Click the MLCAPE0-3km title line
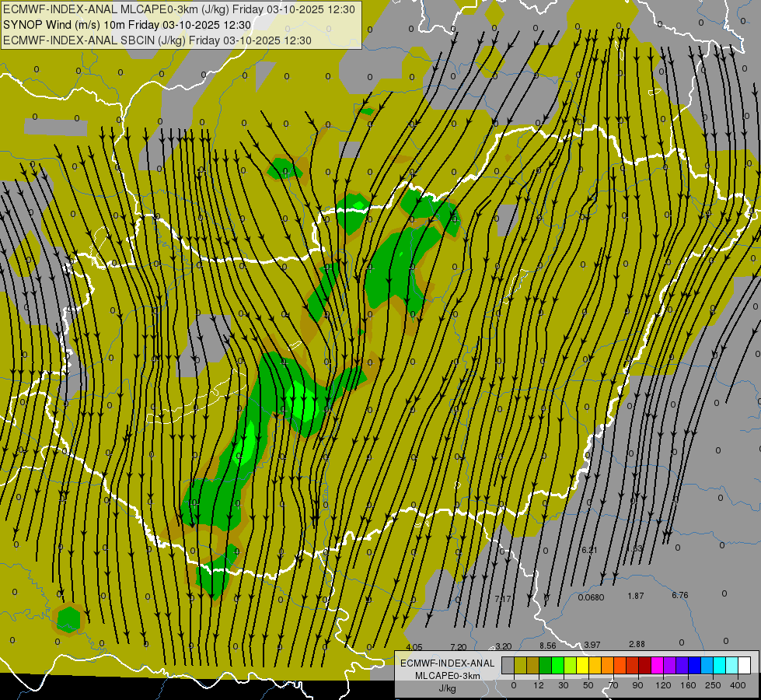 (179, 9)
